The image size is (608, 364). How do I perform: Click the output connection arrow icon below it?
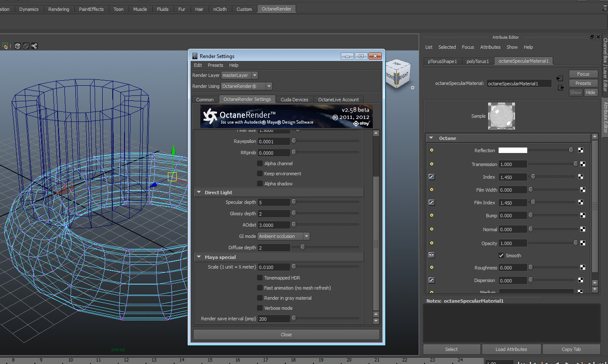tap(560, 88)
